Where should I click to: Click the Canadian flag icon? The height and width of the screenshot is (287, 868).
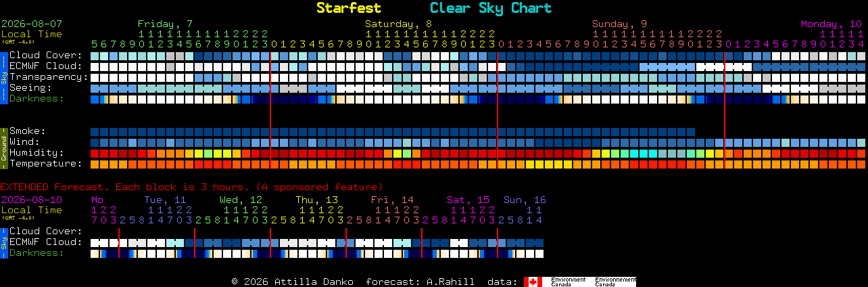click(x=533, y=282)
